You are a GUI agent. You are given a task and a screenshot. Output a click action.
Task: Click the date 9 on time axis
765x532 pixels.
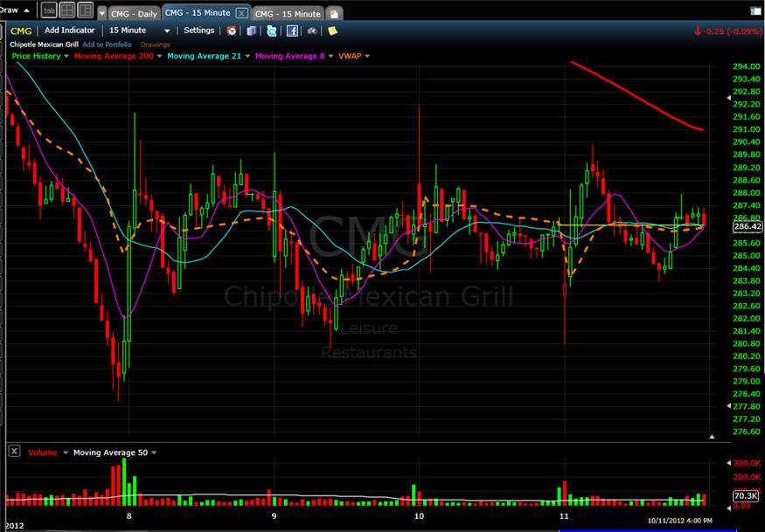click(274, 516)
